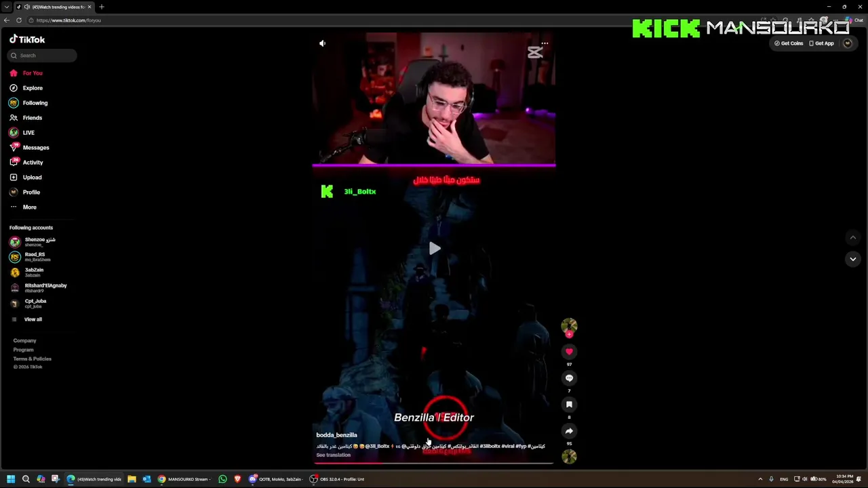Open the Windows Start menu
The image size is (868, 488).
pos(11,479)
